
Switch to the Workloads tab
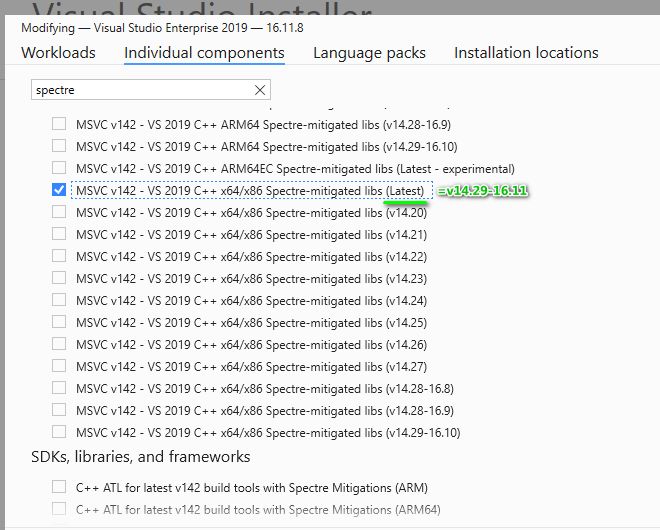pyautogui.click(x=59, y=53)
